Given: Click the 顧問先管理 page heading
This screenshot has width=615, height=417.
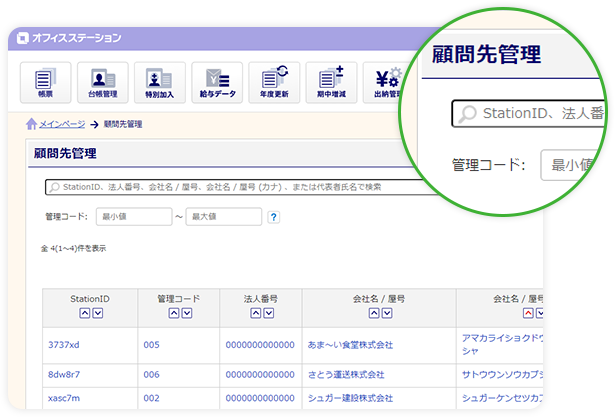Looking at the screenshot, I should click(x=65, y=153).
